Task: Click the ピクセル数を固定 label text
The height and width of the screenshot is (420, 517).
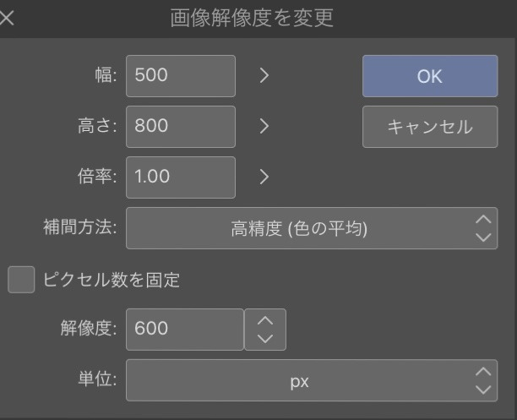Action: 111,280
